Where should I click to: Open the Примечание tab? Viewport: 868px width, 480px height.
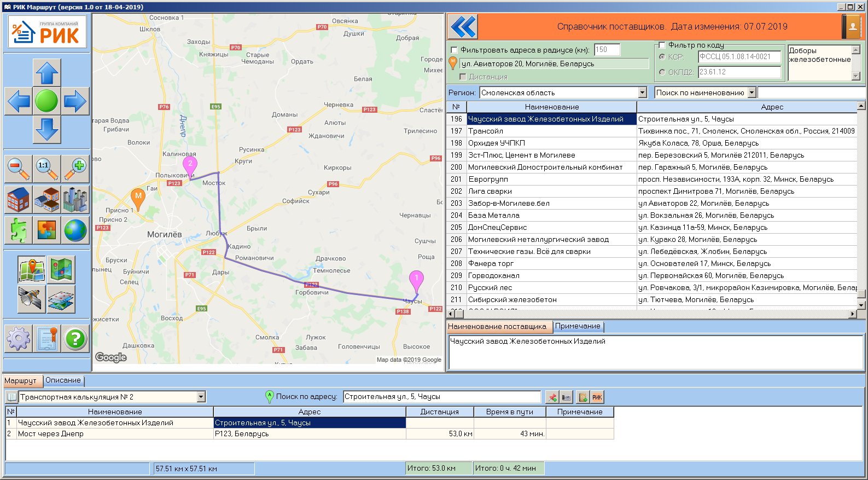coord(578,326)
